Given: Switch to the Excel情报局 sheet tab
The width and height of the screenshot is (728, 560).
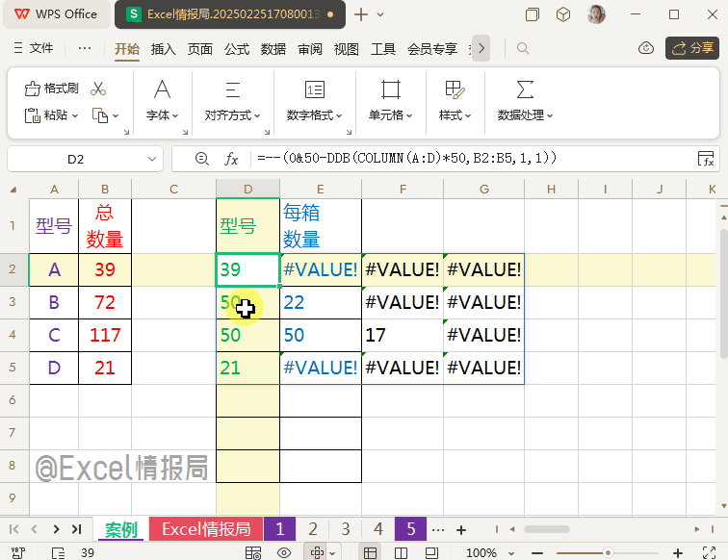Looking at the screenshot, I should tap(205, 529).
